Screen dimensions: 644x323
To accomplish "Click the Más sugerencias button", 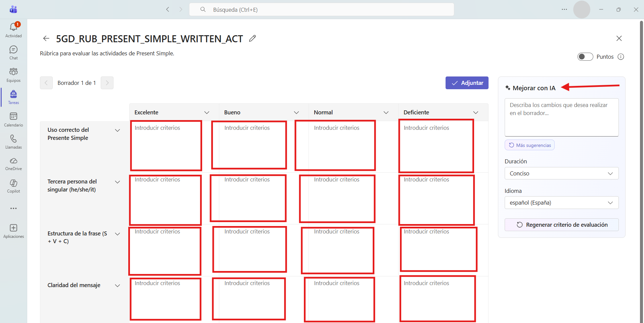I will (x=530, y=145).
